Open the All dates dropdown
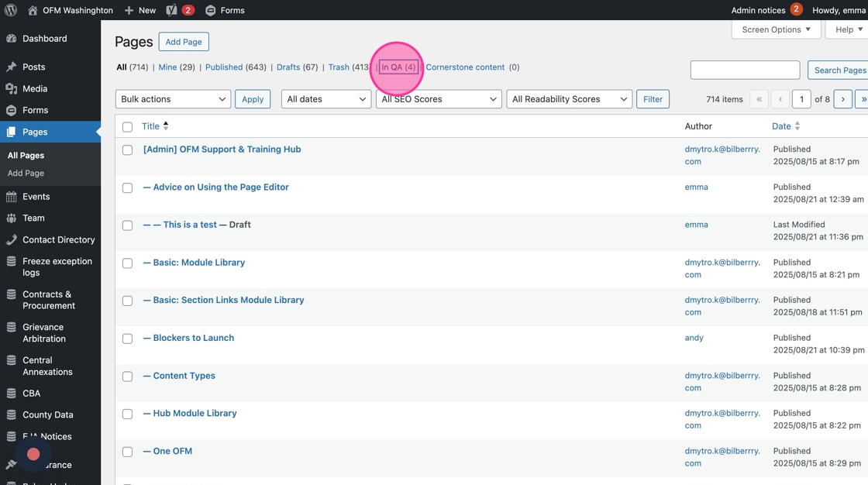This screenshot has width=868, height=485. (x=326, y=99)
